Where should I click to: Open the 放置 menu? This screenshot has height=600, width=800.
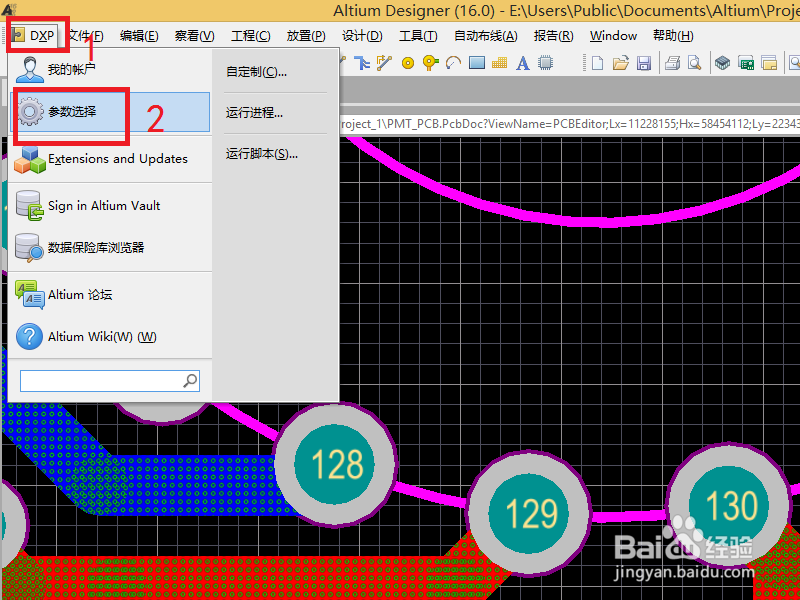pos(305,35)
